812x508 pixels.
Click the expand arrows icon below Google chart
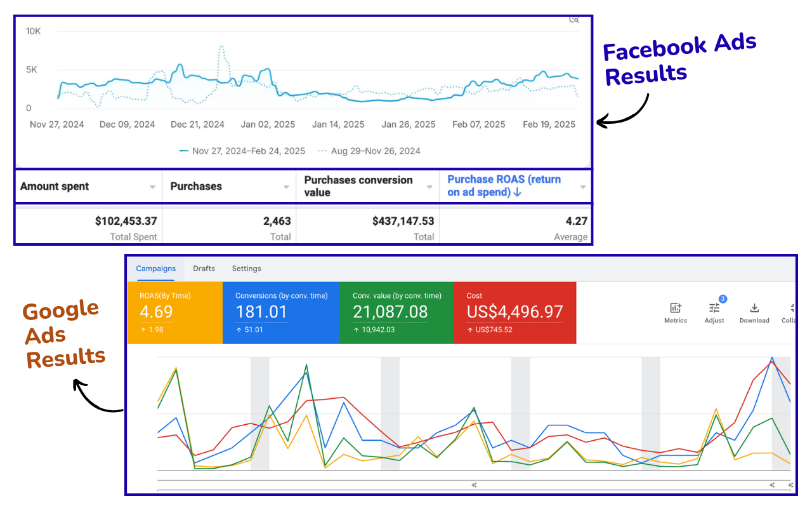(x=473, y=485)
